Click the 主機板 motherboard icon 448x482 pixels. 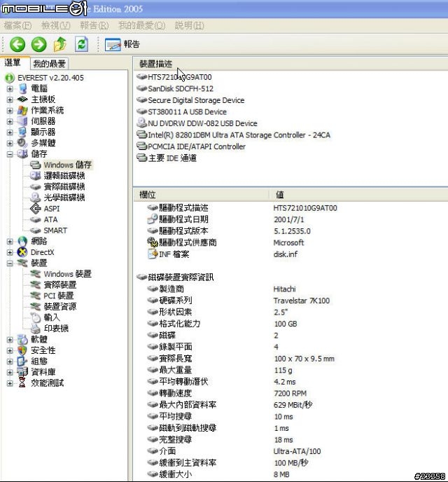22,99
